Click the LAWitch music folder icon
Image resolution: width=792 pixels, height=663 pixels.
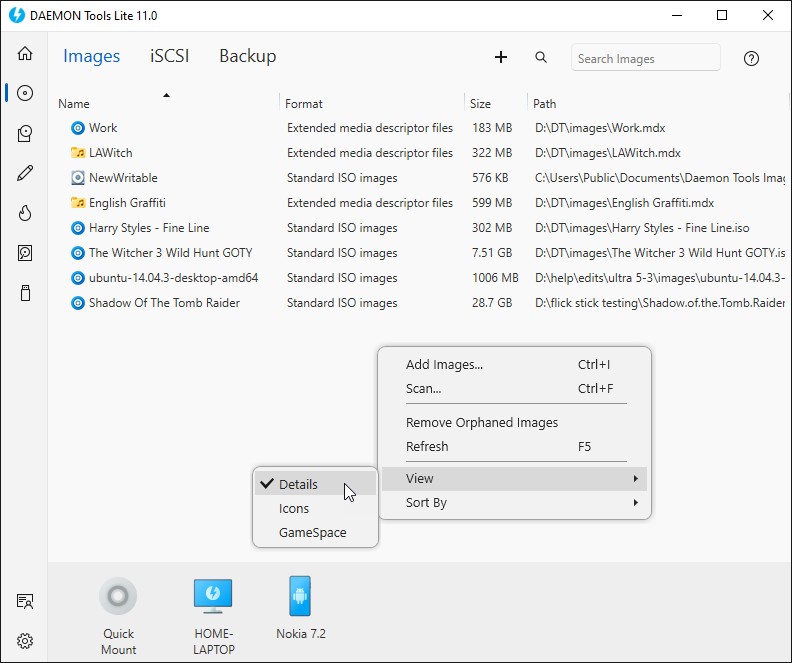pyautogui.click(x=78, y=152)
